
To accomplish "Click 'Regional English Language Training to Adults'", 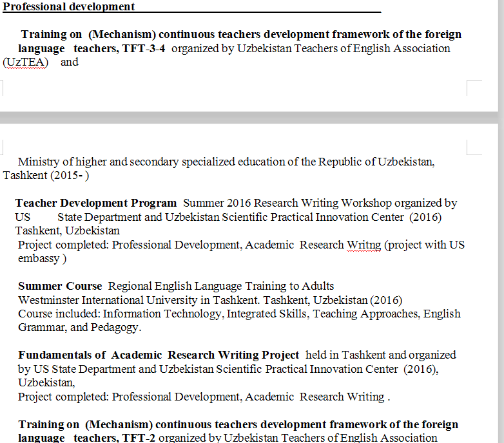I will pos(221,286).
